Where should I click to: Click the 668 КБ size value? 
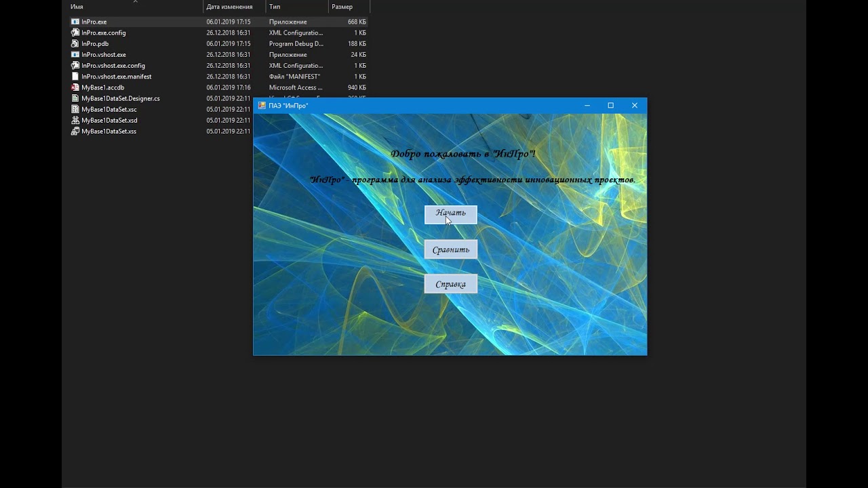click(x=357, y=22)
